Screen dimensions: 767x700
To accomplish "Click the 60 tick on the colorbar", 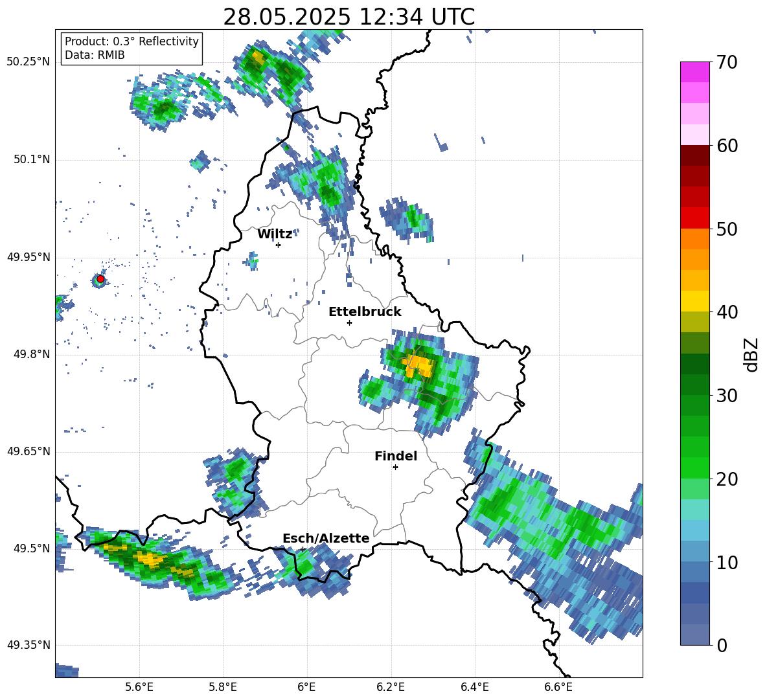I will click(727, 146).
